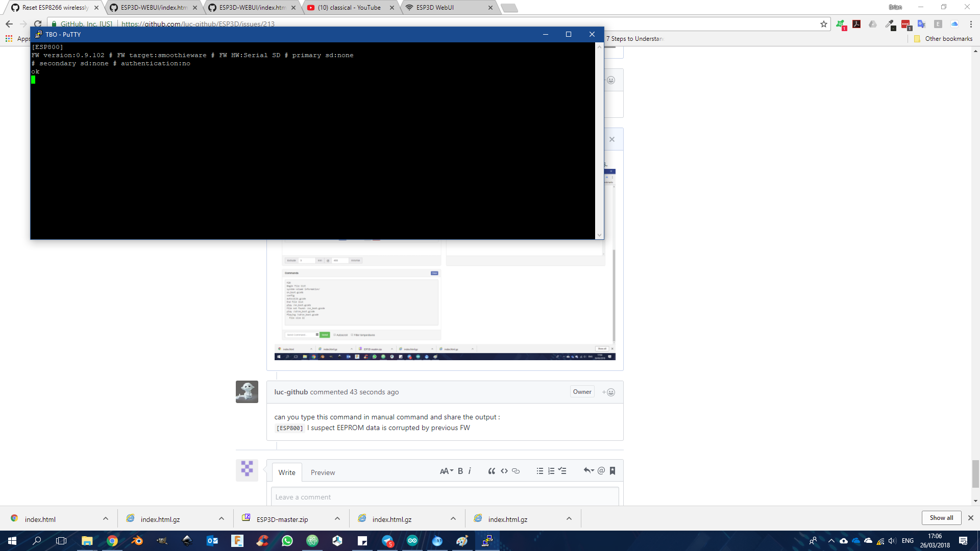Viewport: 980px width, 551px height.
Task: Toggle bold formatting in the comment editor
Action: (x=460, y=471)
